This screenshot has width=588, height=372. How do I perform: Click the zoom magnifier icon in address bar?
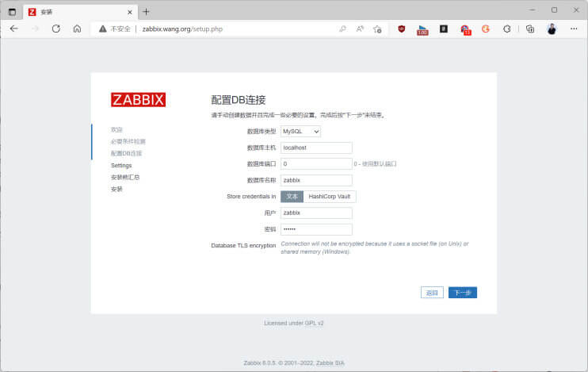coord(342,29)
